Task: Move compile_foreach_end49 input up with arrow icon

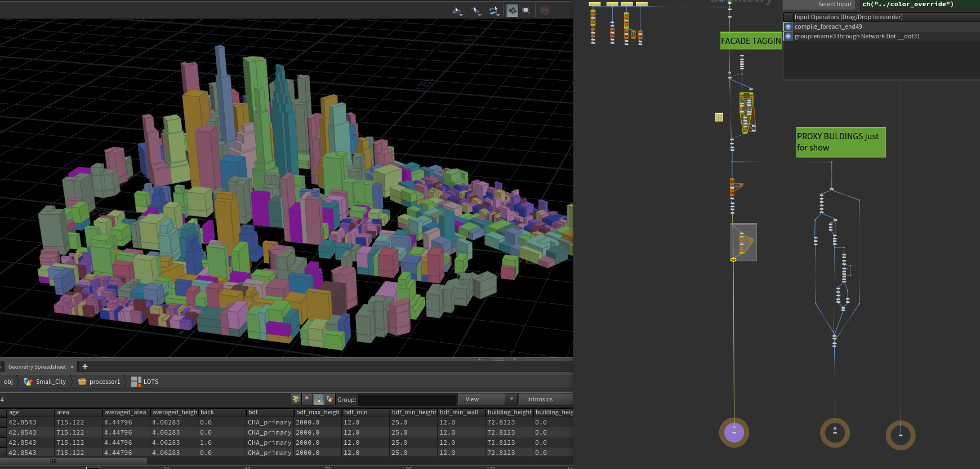Action: tap(789, 27)
